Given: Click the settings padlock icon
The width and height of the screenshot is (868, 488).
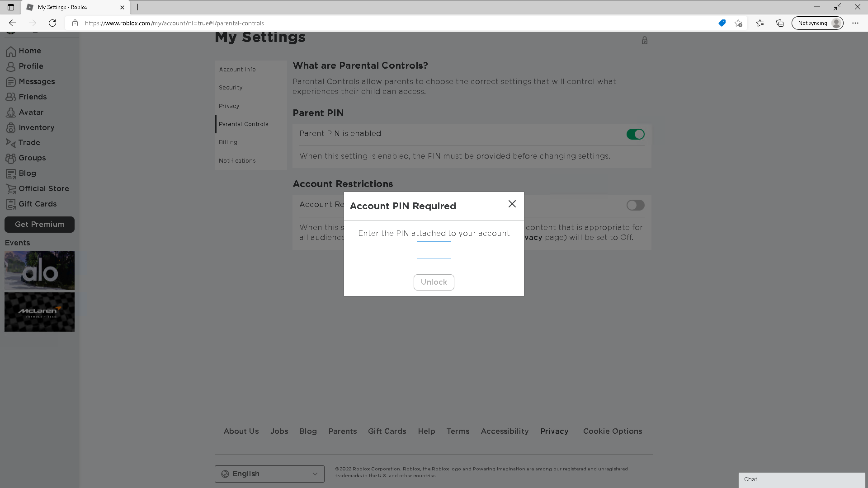Looking at the screenshot, I should pos(645,40).
